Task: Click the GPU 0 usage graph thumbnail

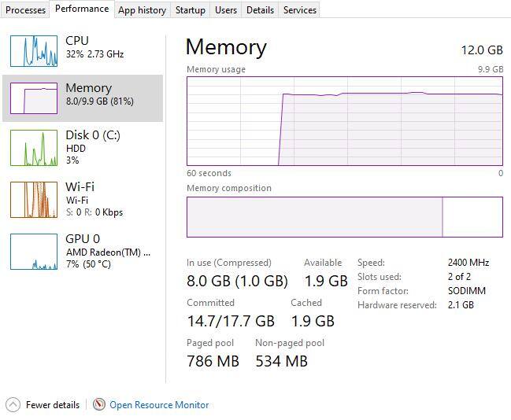Action: tap(34, 252)
